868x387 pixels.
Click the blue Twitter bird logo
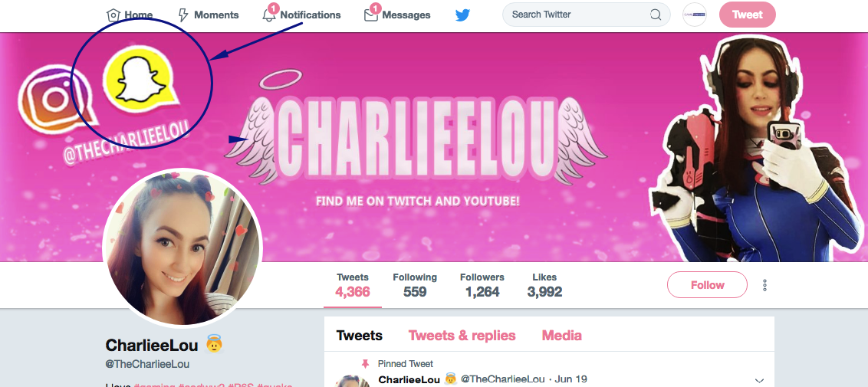tap(463, 15)
